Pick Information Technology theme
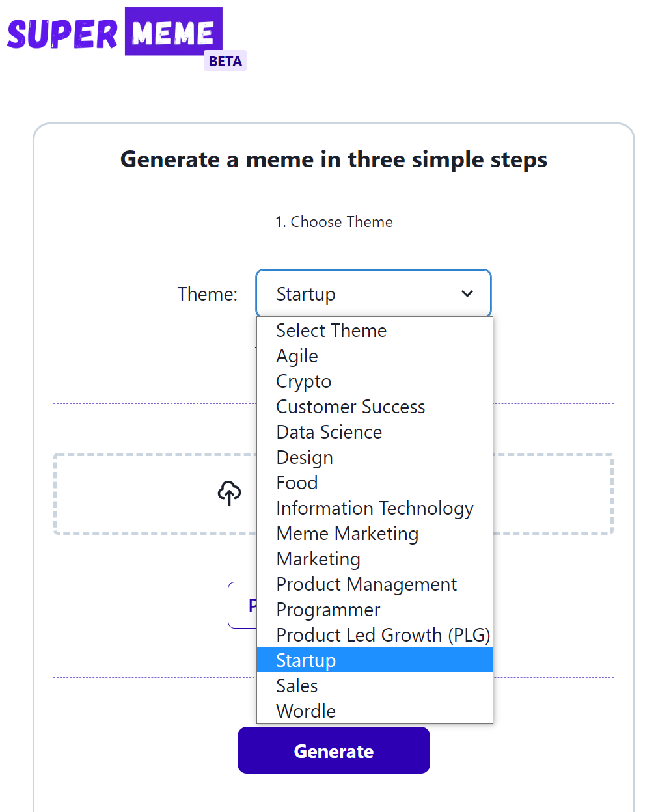Screen dimensions: 656x812 [375, 508]
